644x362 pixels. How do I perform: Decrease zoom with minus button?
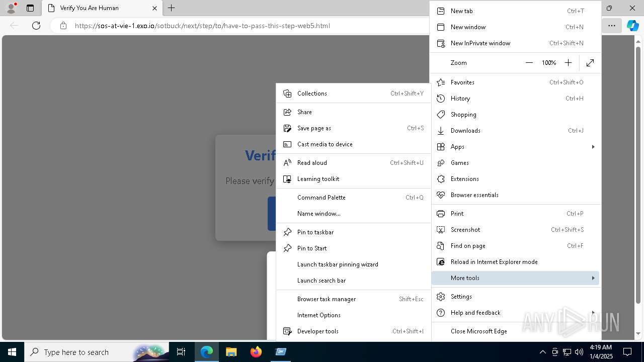pyautogui.click(x=529, y=63)
